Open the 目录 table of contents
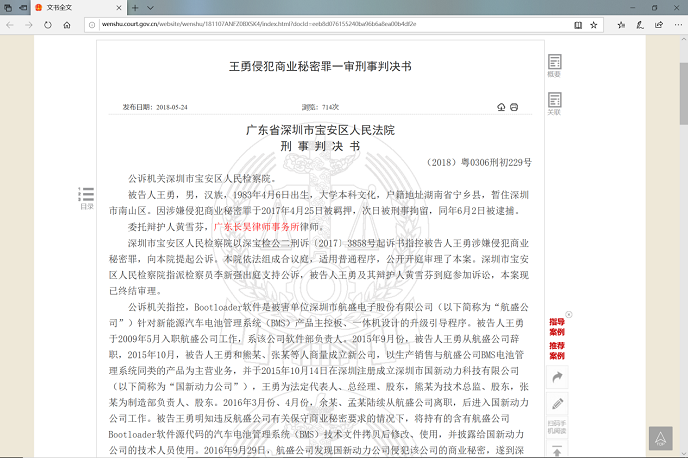This screenshot has height=458, width=688. click(x=86, y=198)
